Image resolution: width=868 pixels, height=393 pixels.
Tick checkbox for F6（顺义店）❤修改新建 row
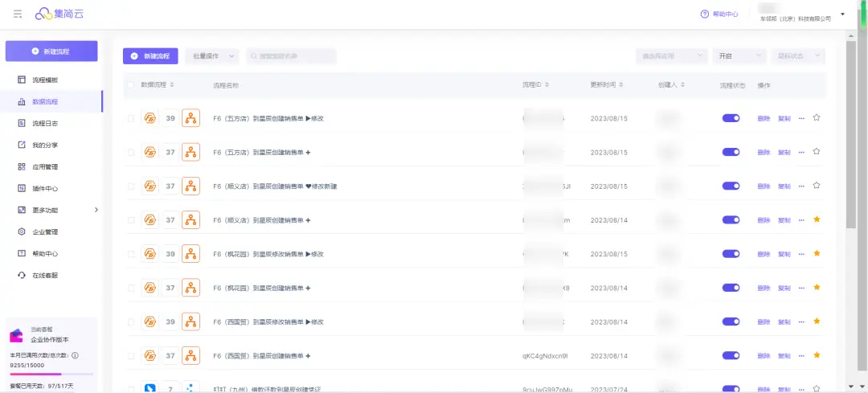131,186
